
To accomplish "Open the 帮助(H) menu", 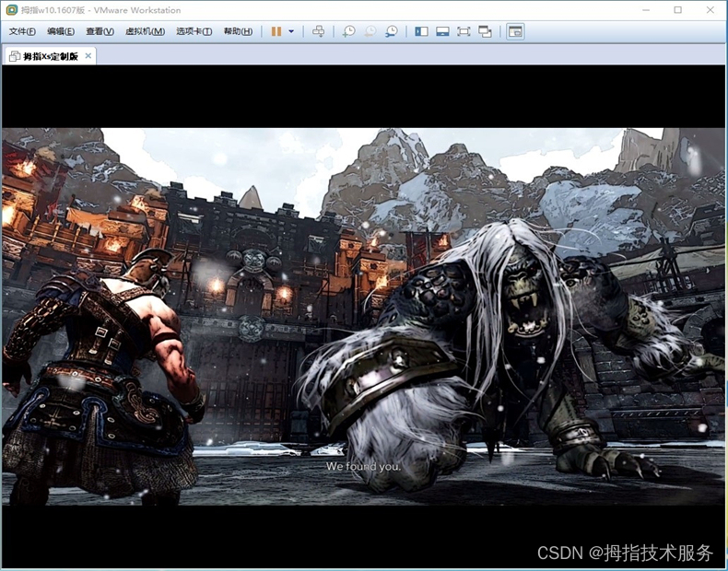I will point(238,31).
